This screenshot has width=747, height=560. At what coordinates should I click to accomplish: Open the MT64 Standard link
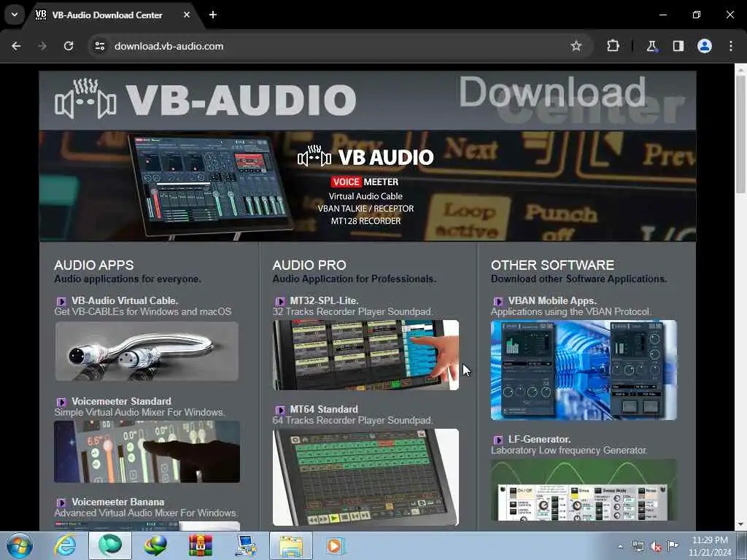[324, 410]
